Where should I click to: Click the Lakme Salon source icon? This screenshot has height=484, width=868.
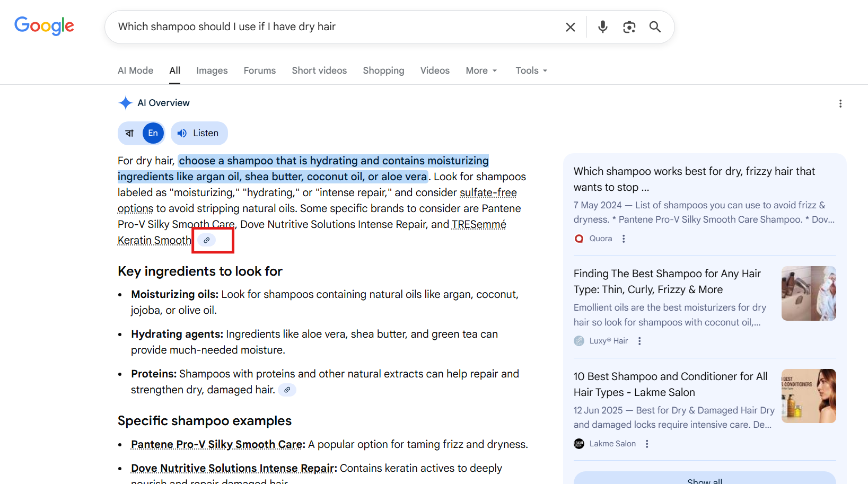pyautogui.click(x=579, y=444)
